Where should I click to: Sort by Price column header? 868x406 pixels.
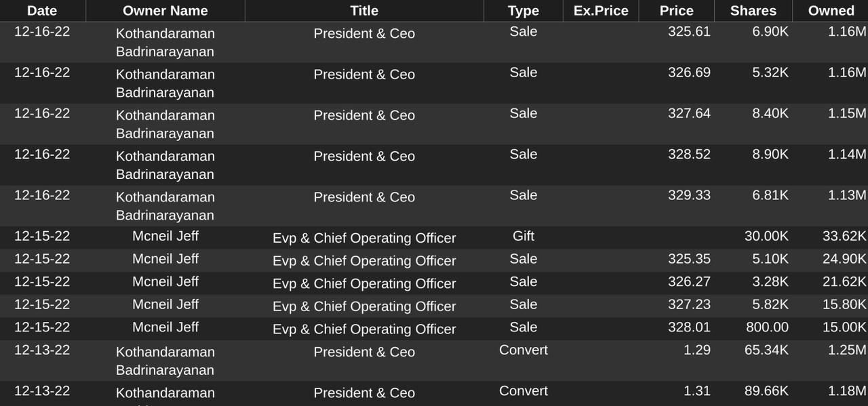pyautogui.click(x=677, y=11)
